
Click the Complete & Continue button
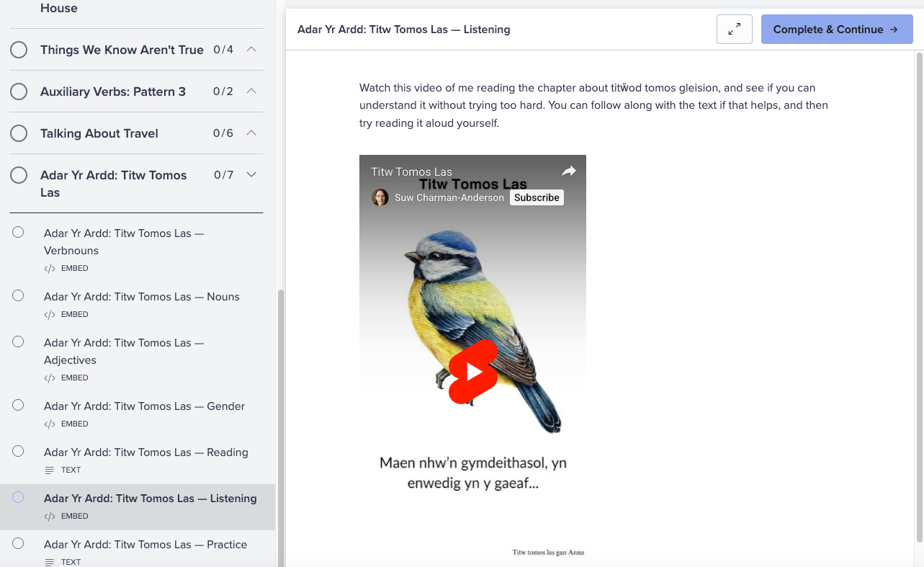click(x=836, y=30)
